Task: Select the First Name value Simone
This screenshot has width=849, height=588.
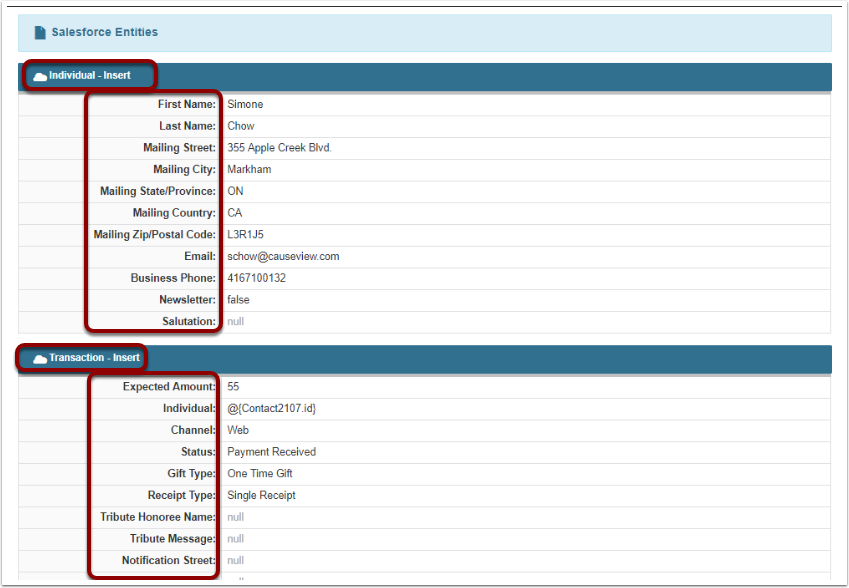Action: pos(245,104)
